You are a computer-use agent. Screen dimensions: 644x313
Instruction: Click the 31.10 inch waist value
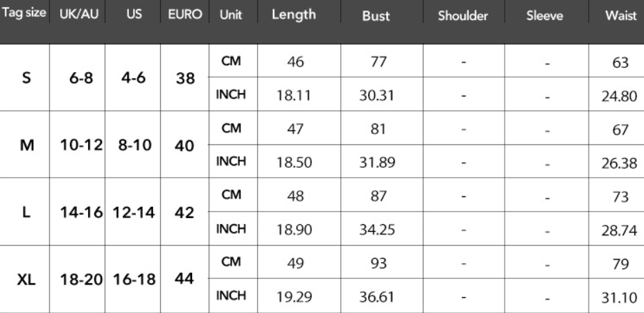[x=619, y=296]
